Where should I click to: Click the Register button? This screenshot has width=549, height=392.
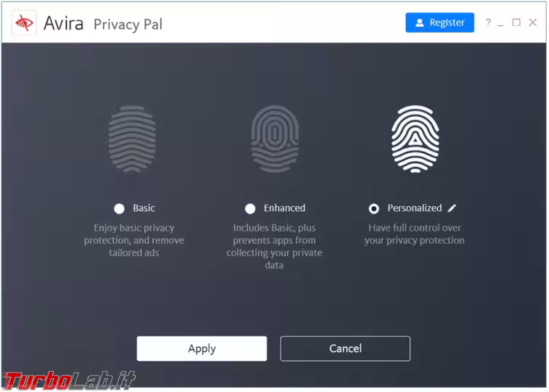pos(439,23)
